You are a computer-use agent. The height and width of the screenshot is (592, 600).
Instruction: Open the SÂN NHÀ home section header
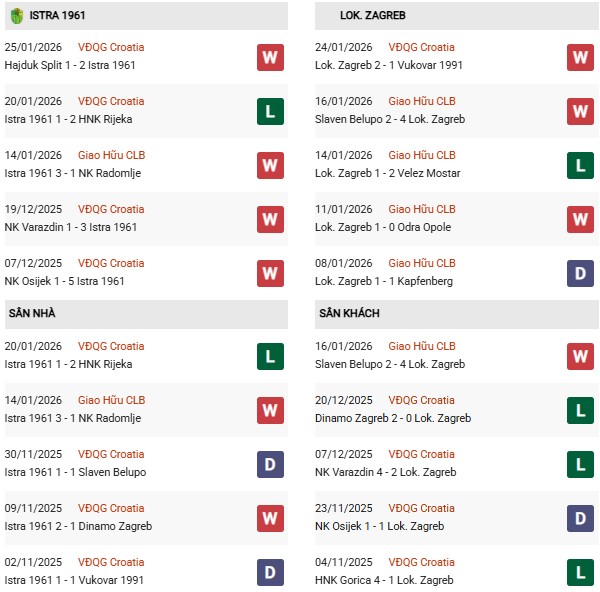pyautogui.click(x=32, y=314)
